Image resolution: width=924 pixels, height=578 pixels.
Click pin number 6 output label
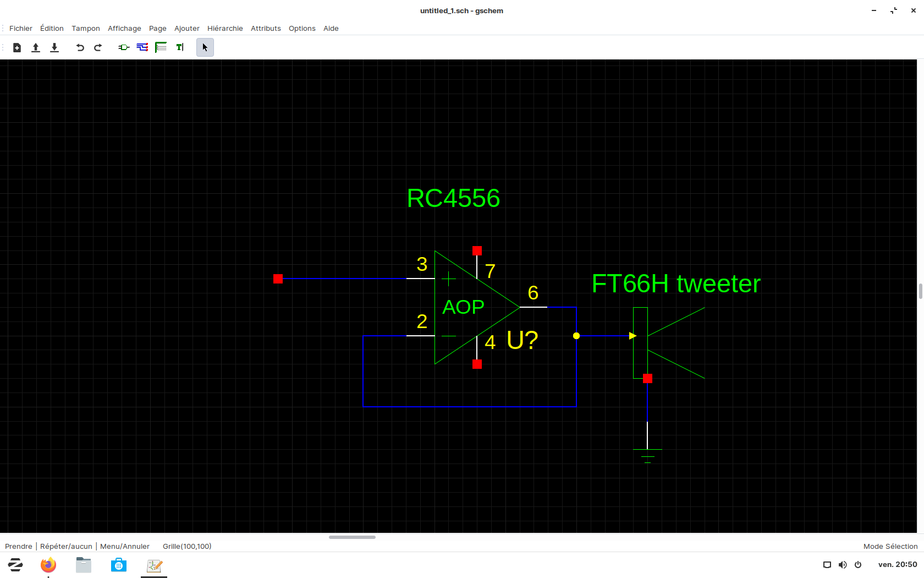[533, 293]
